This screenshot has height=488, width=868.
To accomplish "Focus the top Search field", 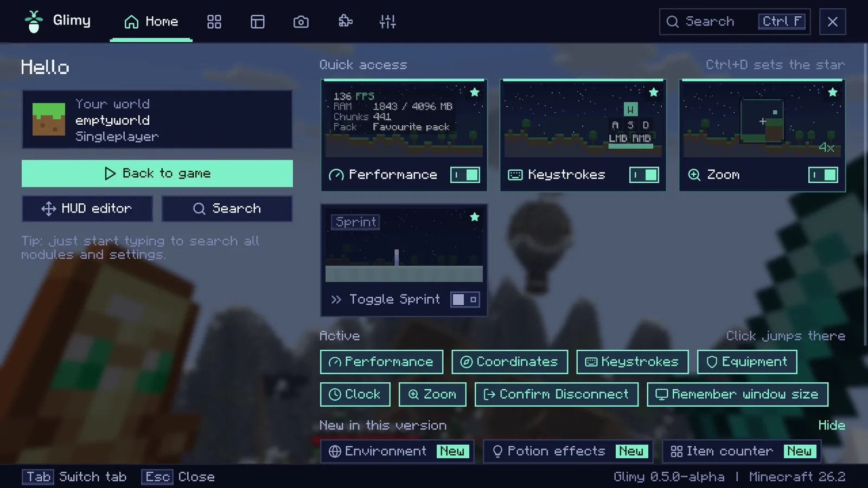I will tap(735, 22).
